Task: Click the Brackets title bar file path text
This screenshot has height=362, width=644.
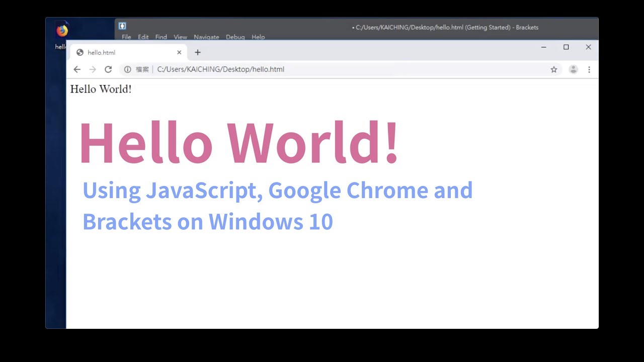Action: pos(445,28)
